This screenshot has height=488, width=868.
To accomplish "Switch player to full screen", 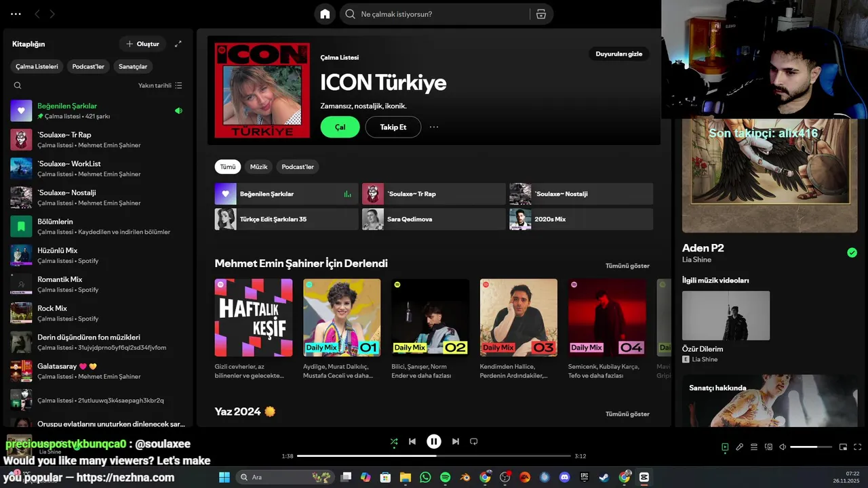I will tap(857, 447).
